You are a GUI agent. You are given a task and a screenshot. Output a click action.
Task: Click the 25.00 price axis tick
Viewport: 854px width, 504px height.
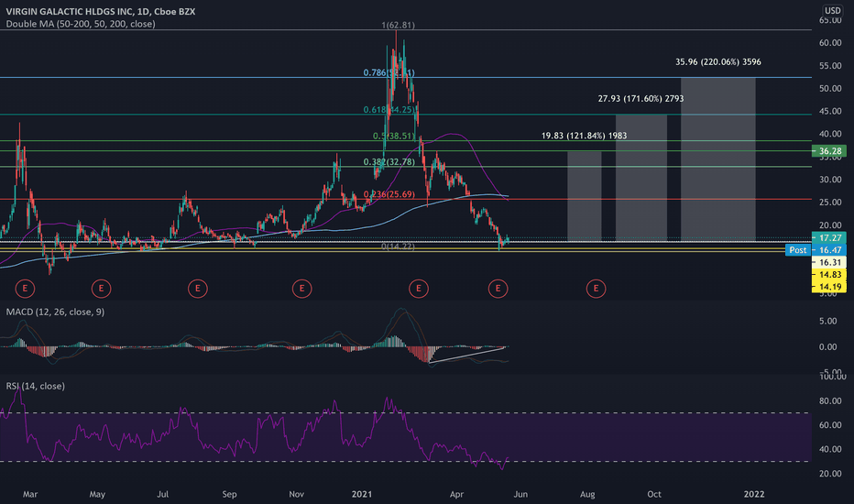coord(830,202)
